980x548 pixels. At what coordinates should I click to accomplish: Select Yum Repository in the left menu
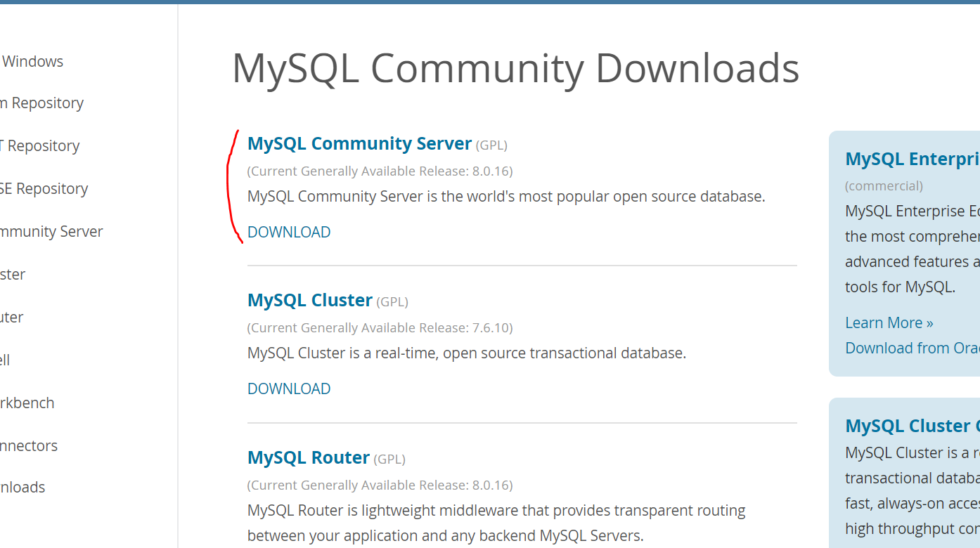pyautogui.click(x=42, y=103)
